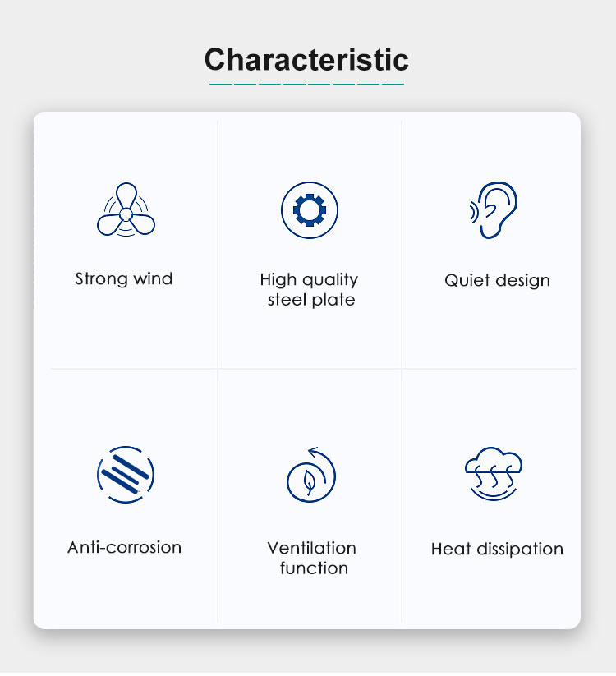Click the dashed teal line under Characteristic

click(x=306, y=84)
